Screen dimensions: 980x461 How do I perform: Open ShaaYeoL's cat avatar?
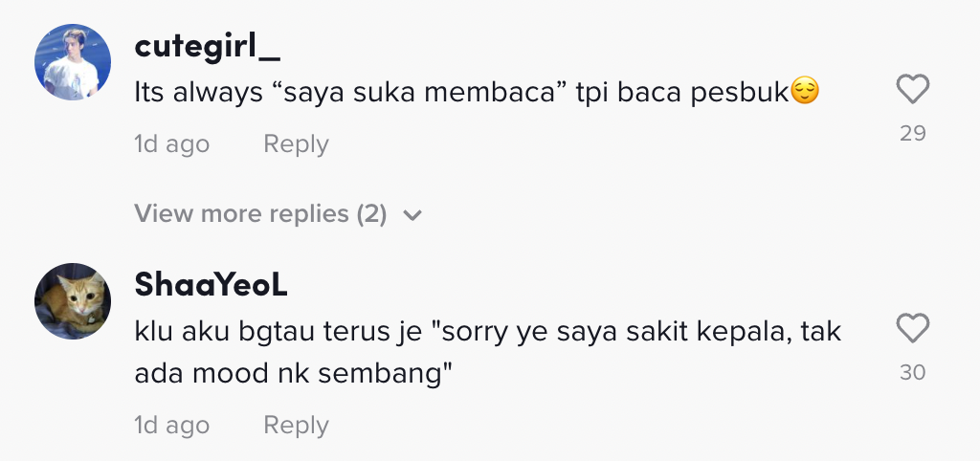click(73, 300)
